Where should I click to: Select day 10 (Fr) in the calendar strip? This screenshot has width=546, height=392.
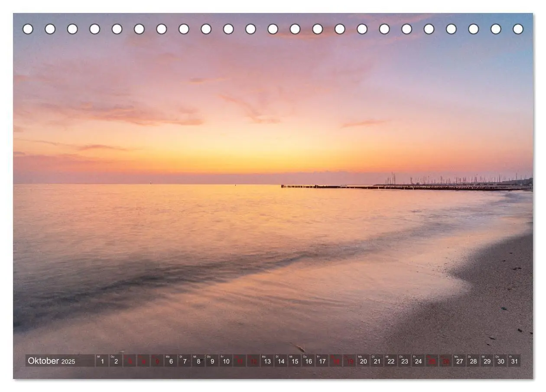coord(226,361)
